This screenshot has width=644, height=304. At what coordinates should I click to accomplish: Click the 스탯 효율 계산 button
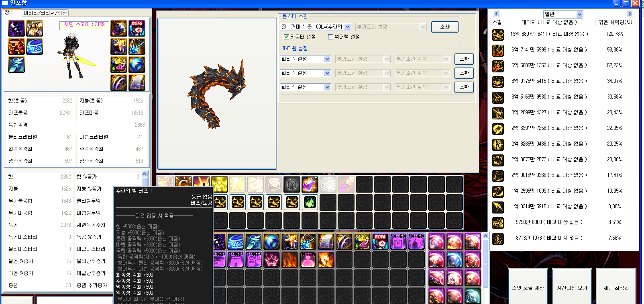(528, 287)
